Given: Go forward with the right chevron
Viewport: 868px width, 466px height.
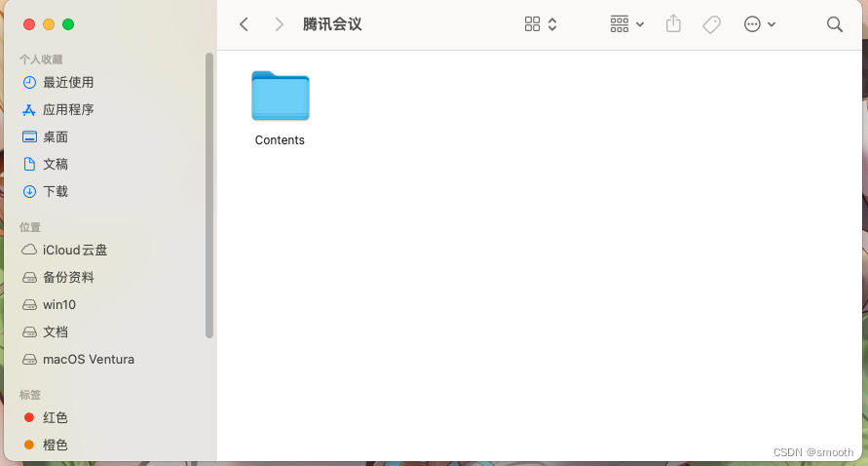Looking at the screenshot, I should 279,24.
